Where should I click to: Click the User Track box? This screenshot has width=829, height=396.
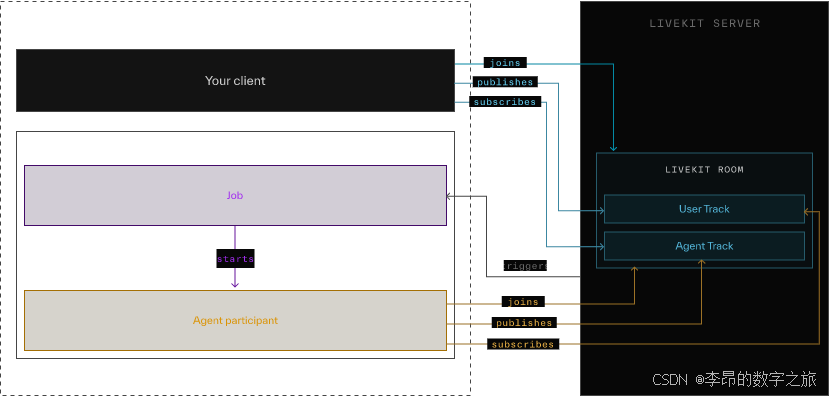[x=704, y=209]
